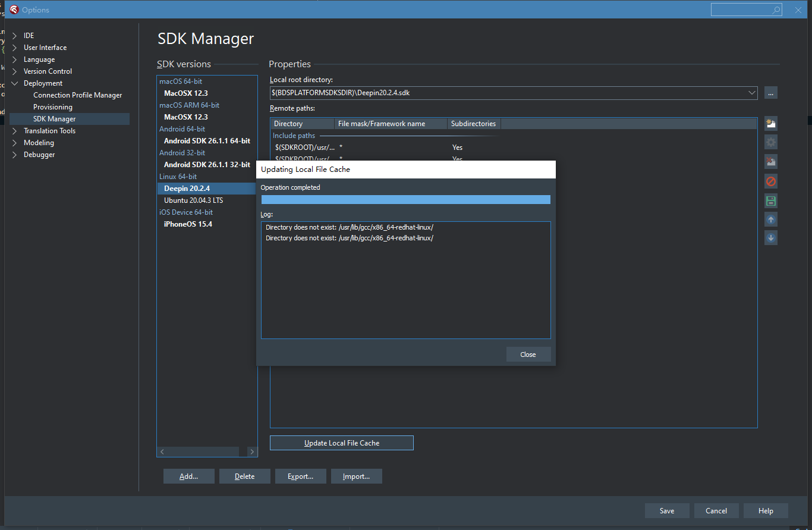Click the Directory column header
Viewport: 812px width, 530px height.
point(303,124)
